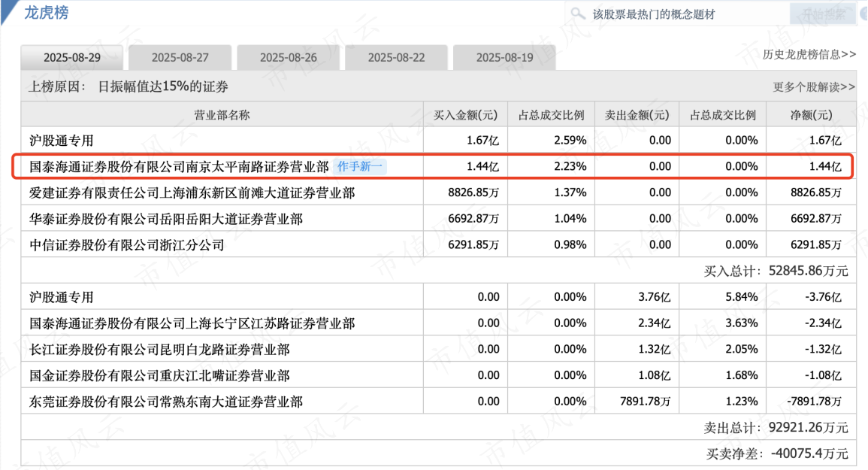Select 中信证券股份有限公司浙江分公司 entry

pos(126,245)
